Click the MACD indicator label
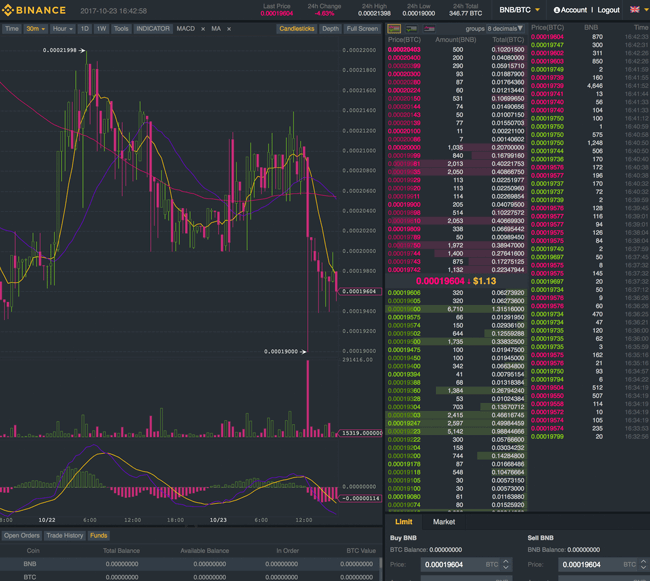650x581 pixels. [x=186, y=29]
